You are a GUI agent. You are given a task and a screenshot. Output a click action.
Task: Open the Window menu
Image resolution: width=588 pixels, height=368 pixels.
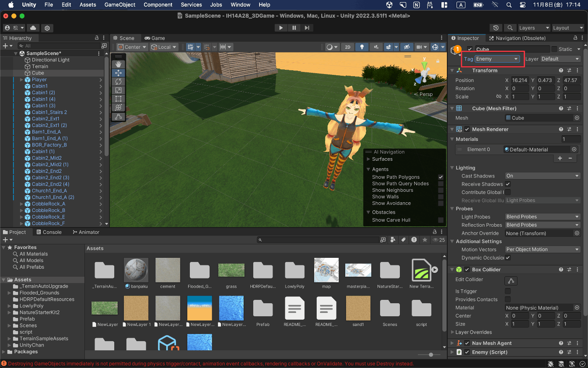(x=240, y=5)
